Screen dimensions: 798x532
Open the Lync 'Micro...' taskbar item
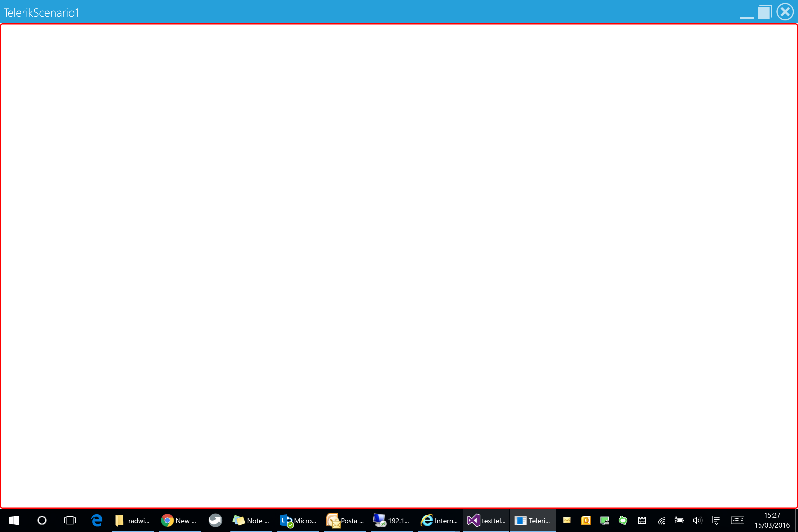298,520
